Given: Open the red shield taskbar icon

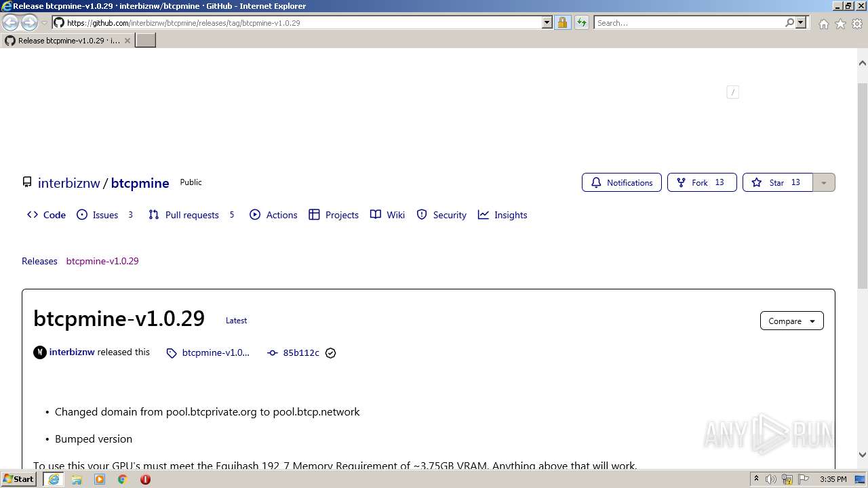Looking at the screenshot, I should tap(145, 479).
